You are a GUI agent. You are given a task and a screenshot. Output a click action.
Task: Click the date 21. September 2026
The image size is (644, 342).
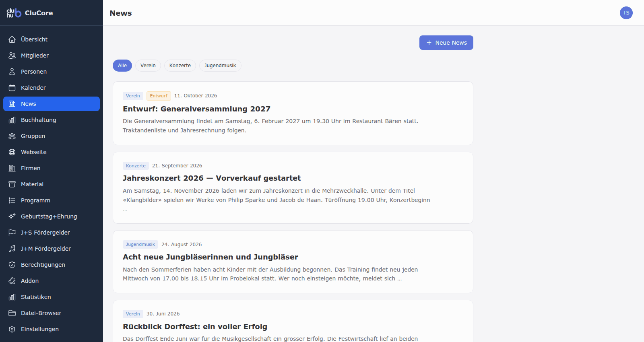tap(177, 166)
